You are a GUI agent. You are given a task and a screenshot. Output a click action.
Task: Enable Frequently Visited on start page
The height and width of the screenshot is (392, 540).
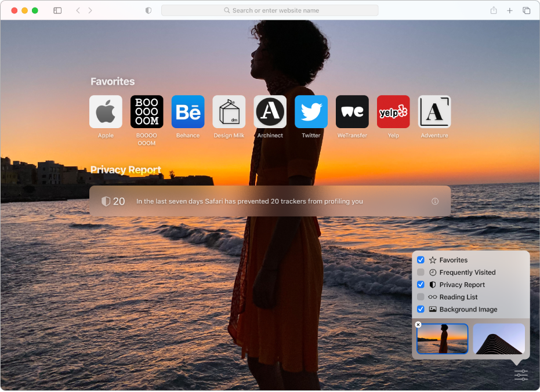(421, 272)
